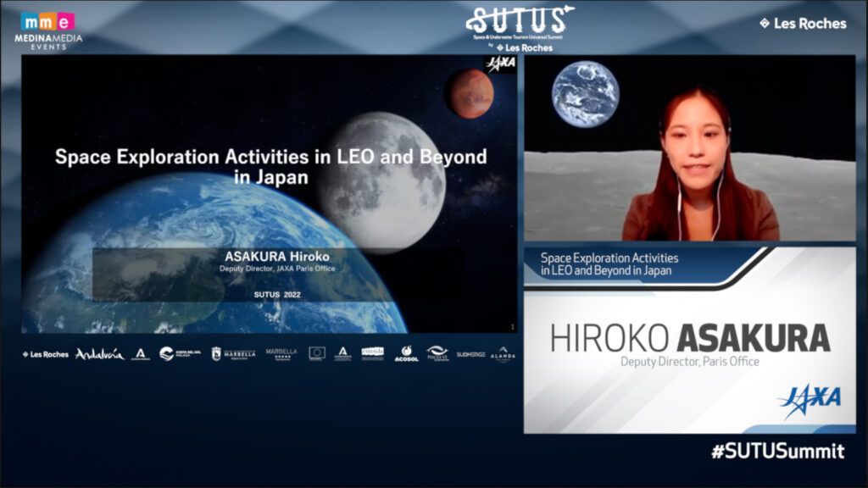Click the Alanda sponsor logo

pos(503,354)
